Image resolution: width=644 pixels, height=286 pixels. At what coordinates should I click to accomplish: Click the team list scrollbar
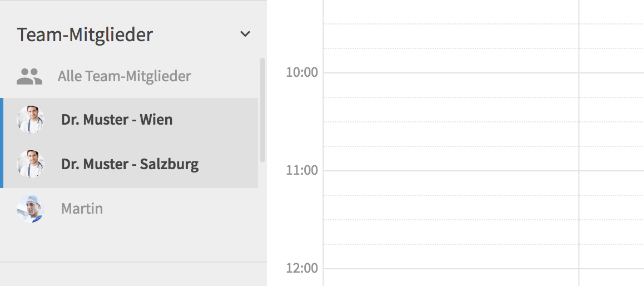[x=262, y=110]
